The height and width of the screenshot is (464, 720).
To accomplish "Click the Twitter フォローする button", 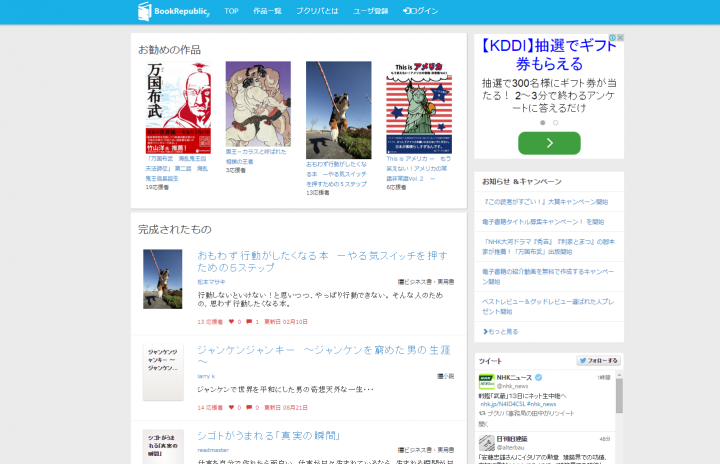I will click(598, 361).
